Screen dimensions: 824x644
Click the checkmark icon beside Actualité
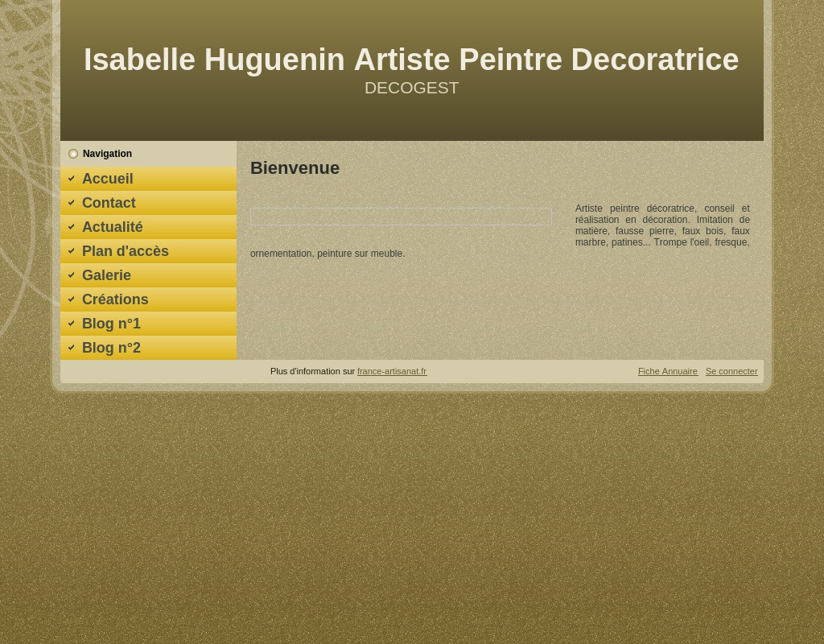pos(72,227)
